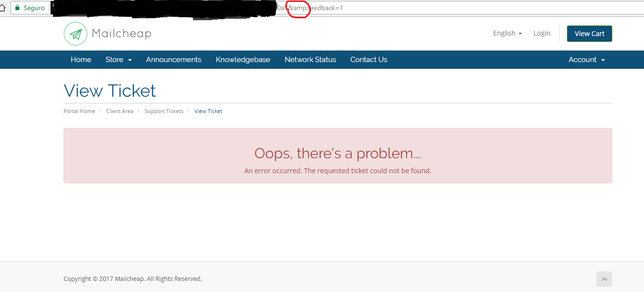Go to Client Area breadcrumb
644x292 pixels.
pos(120,111)
